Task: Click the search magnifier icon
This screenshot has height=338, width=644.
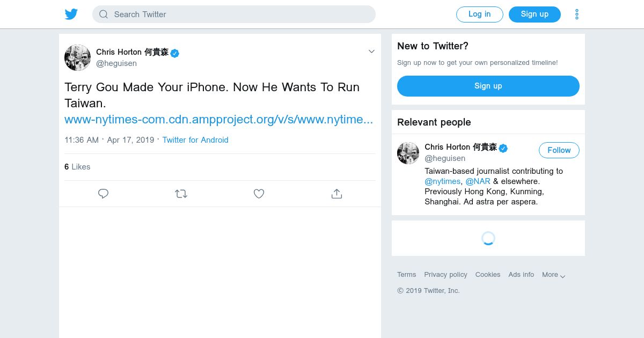Action: pos(104,14)
